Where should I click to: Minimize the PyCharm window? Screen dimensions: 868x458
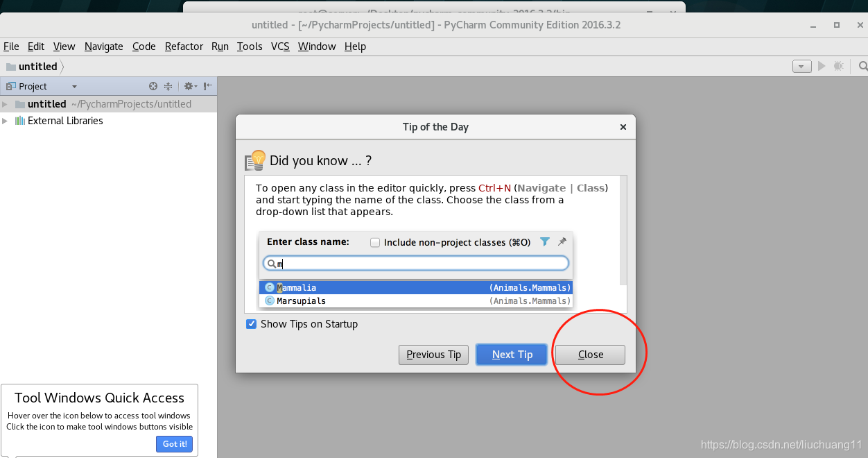[813, 25]
